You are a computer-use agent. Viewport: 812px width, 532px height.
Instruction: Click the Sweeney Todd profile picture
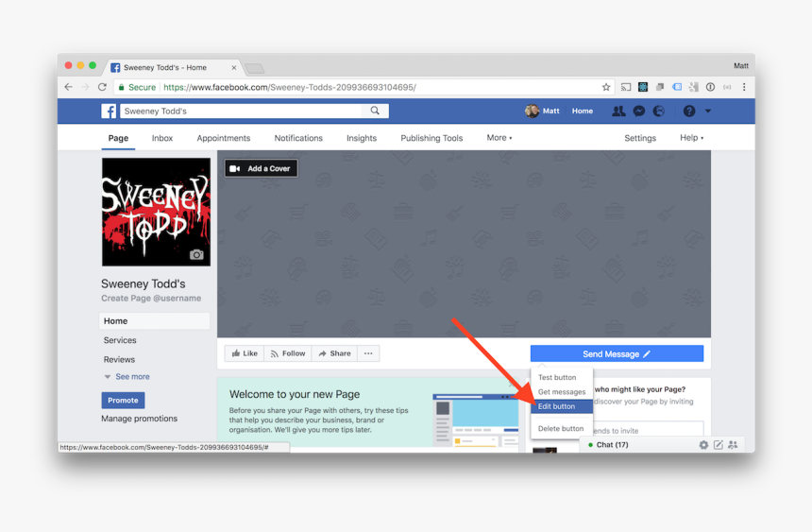pyautogui.click(x=156, y=212)
